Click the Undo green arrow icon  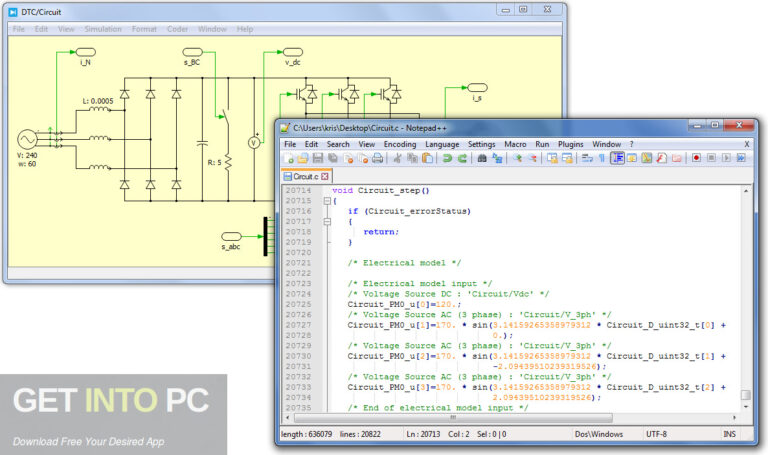pos(447,158)
